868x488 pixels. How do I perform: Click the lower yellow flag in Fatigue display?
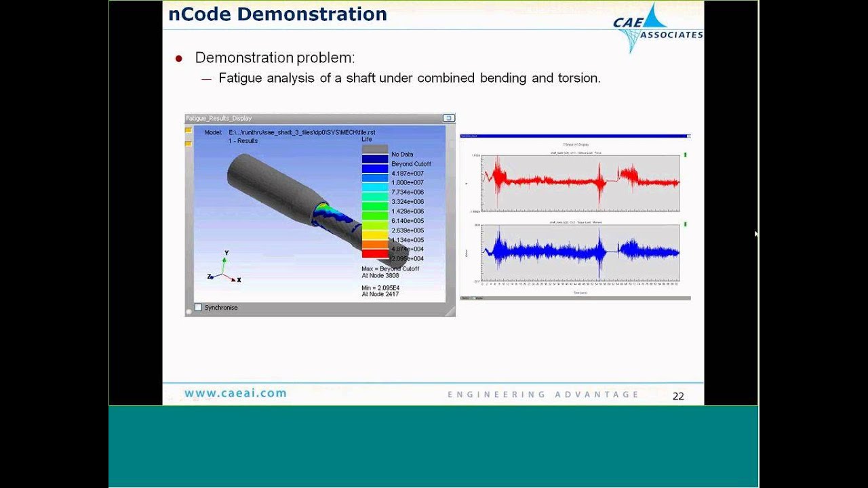[188, 143]
